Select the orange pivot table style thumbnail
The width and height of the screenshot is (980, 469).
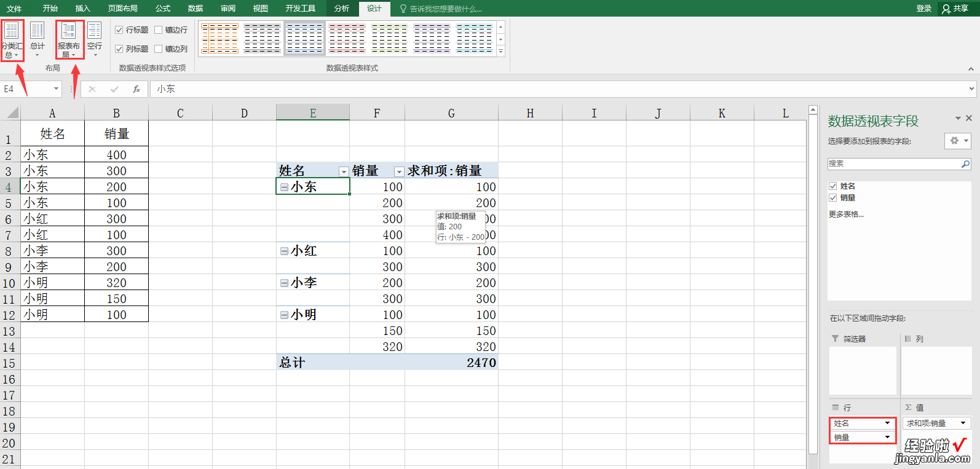click(x=219, y=39)
